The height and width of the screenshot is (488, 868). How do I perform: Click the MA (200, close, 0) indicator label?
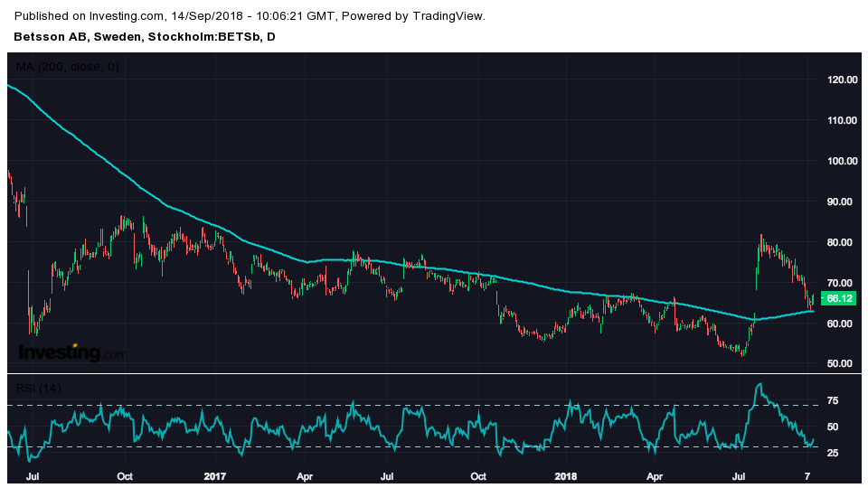tap(67, 67)
